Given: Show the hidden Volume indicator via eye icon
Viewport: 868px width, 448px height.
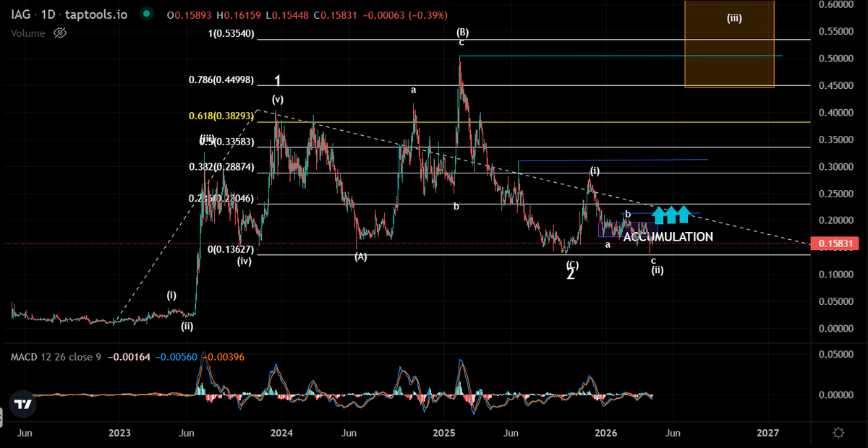Looking at the screenshot, I should point(60,33).
